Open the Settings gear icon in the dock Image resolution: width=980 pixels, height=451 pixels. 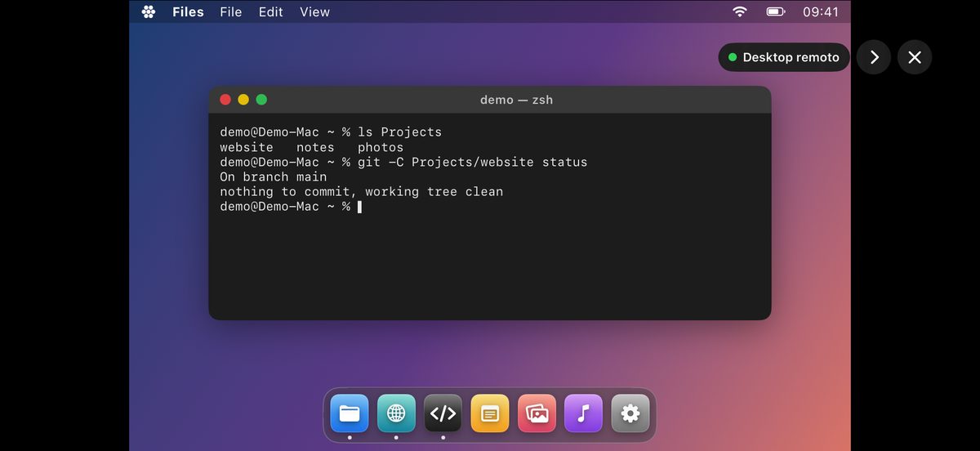click(x=630, y=413)
